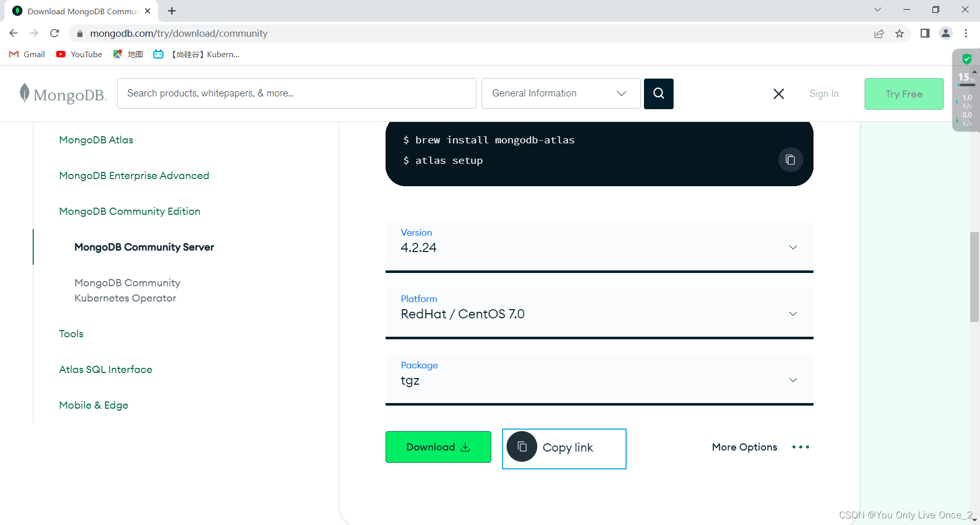Click the Copy link button
Image resolution: width=980 pixels, height=525 pixels.
[564, 448]
